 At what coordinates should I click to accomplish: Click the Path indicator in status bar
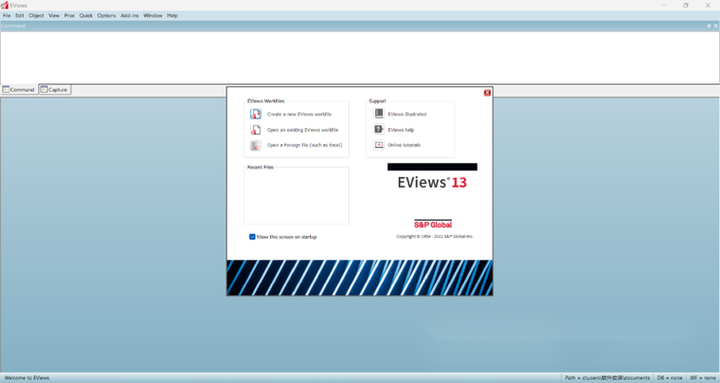click(608, 378)
